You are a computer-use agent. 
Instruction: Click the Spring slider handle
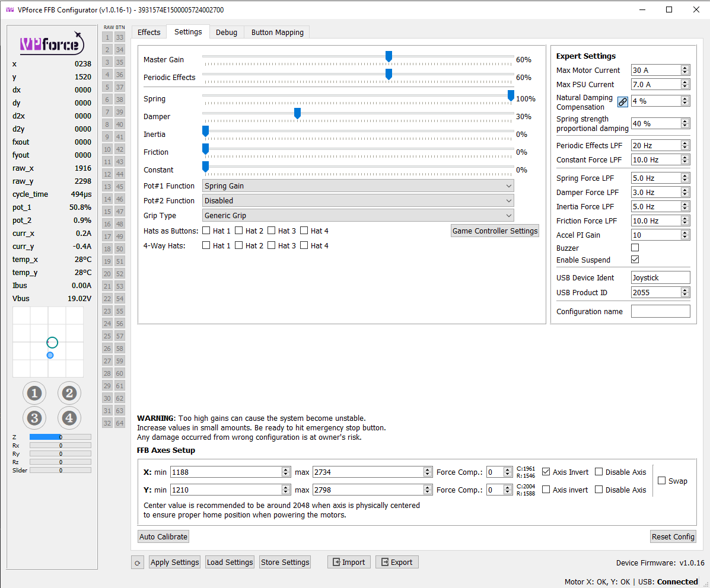click(x=511, y=96)
